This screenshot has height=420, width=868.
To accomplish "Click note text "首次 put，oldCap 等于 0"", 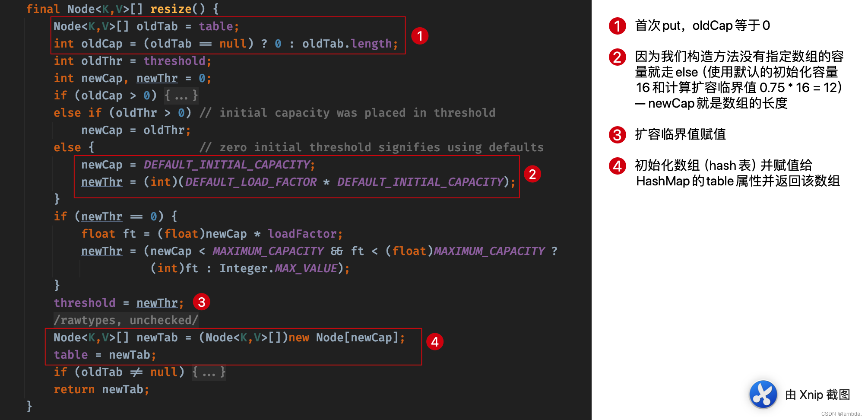I will (x=702, y=25).
